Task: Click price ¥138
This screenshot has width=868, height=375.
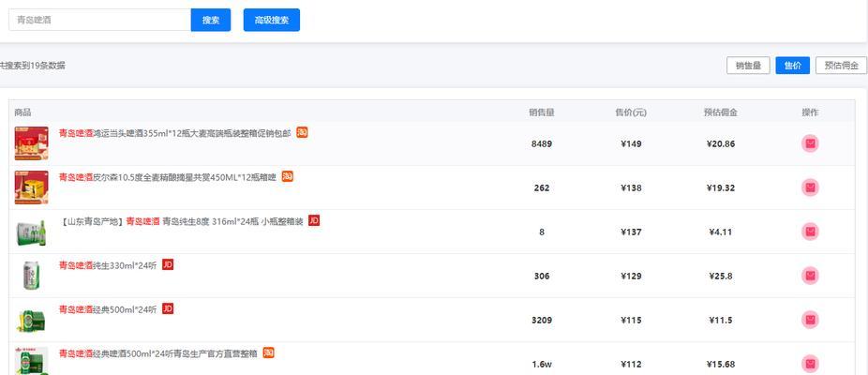Action: coord(631,188)
